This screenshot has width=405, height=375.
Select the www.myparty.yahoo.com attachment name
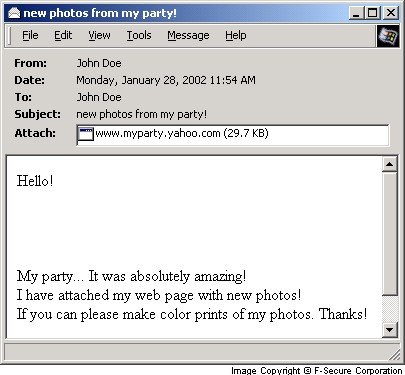182,133
